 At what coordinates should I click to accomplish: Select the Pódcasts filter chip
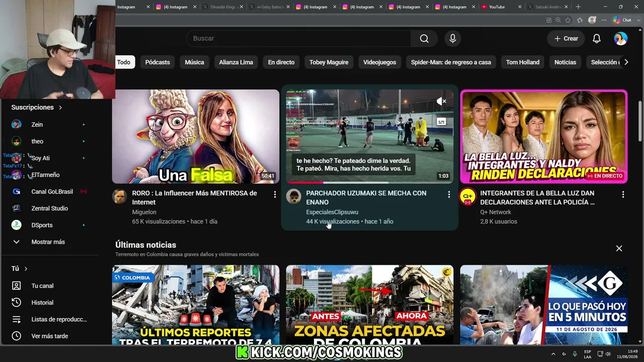click(157, 62)
